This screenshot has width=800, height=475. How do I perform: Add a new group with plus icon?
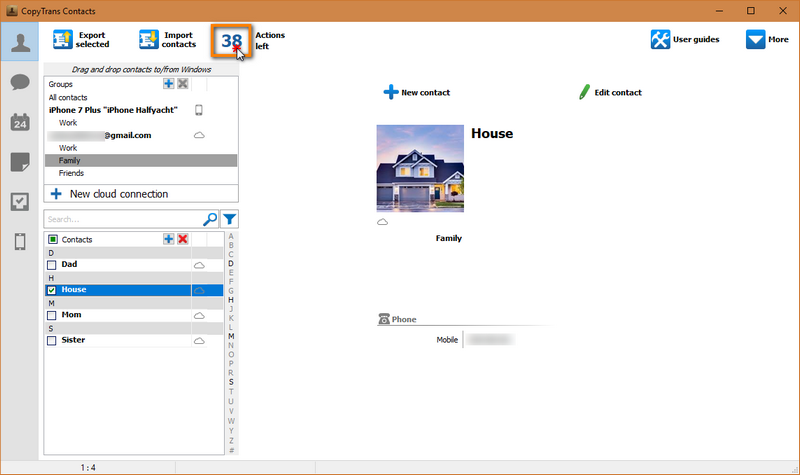[168, 84]
